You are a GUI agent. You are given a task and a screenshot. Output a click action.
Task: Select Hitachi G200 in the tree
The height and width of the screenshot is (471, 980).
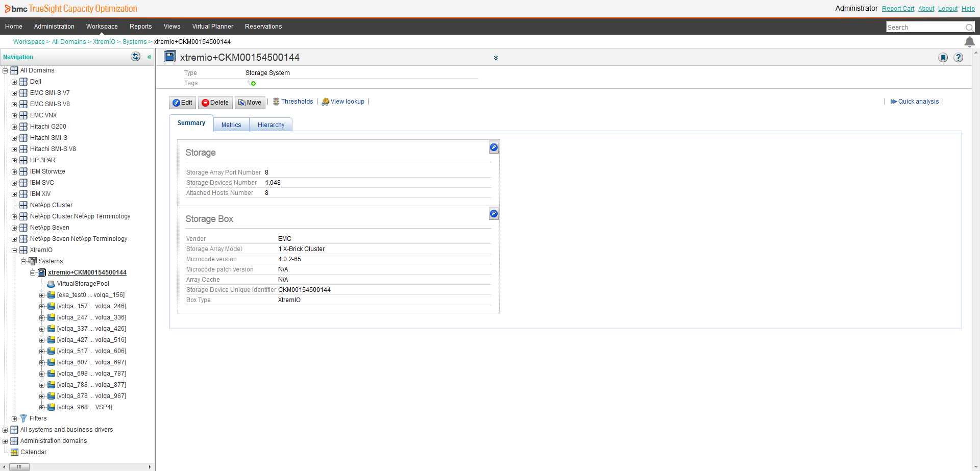click(x=48, y=127)
